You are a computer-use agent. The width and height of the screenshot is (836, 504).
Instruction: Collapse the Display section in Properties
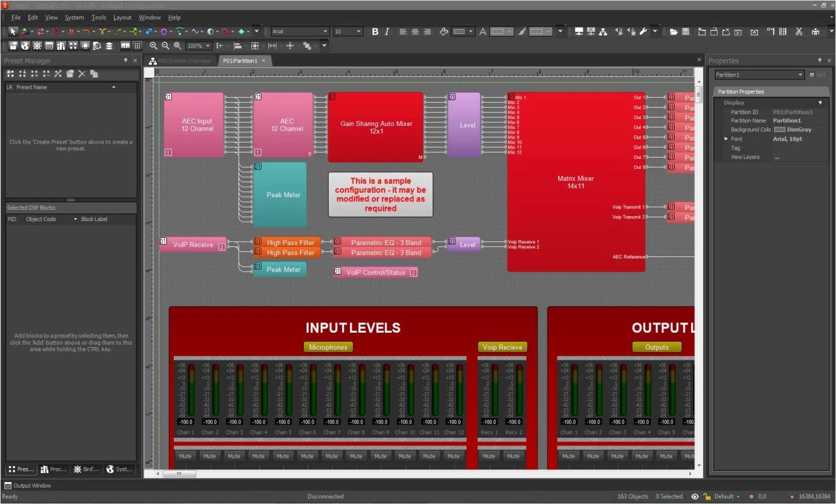[820, 103]
